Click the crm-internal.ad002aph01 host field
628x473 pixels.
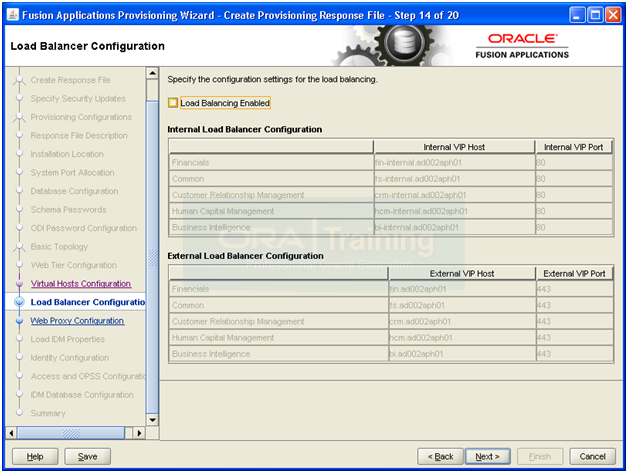pos(454,195)
